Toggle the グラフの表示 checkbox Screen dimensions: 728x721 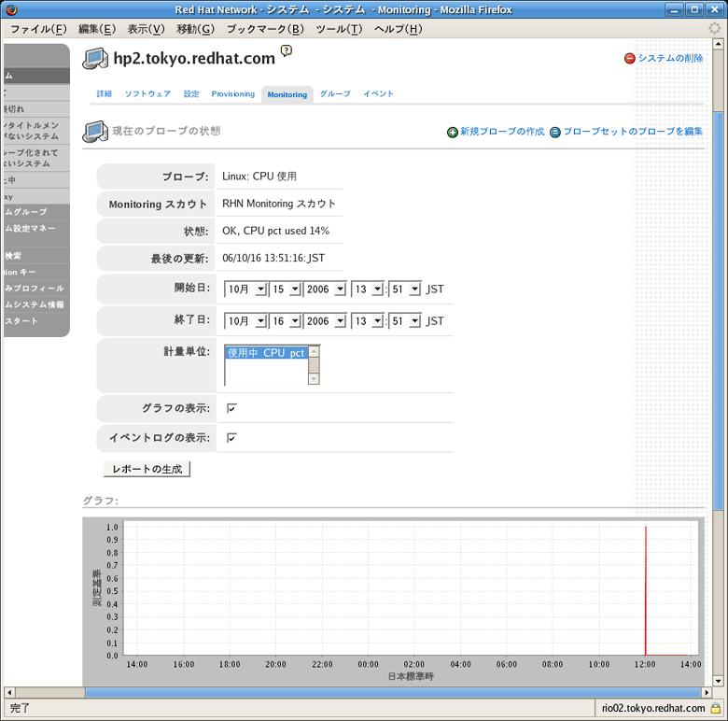pos(231,408)
